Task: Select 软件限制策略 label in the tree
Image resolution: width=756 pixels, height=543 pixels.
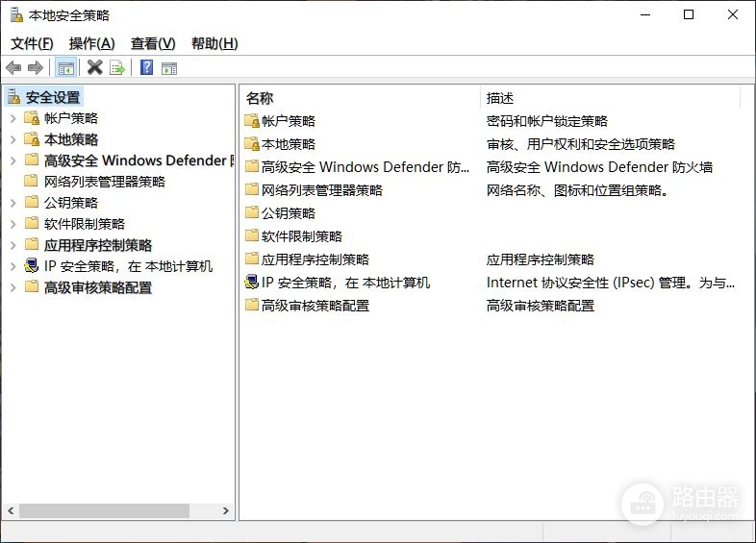Action: [x=85, y=224]
